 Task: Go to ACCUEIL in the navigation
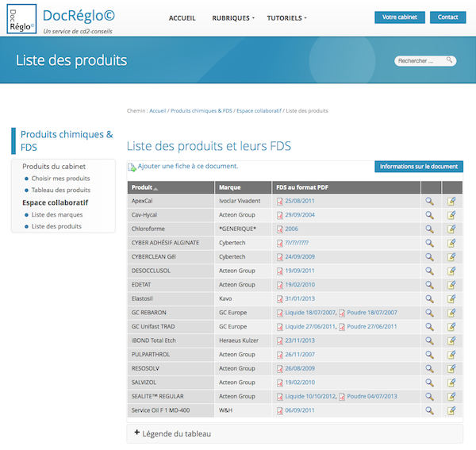point(182,17)
